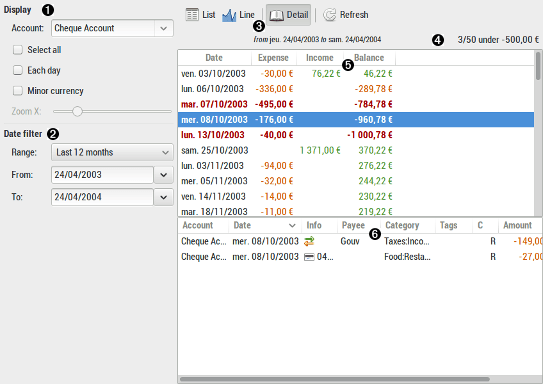This screenshot has width=545, height=384.
Task: Select row mer. 05/11/2003
Action: (356, 181)
